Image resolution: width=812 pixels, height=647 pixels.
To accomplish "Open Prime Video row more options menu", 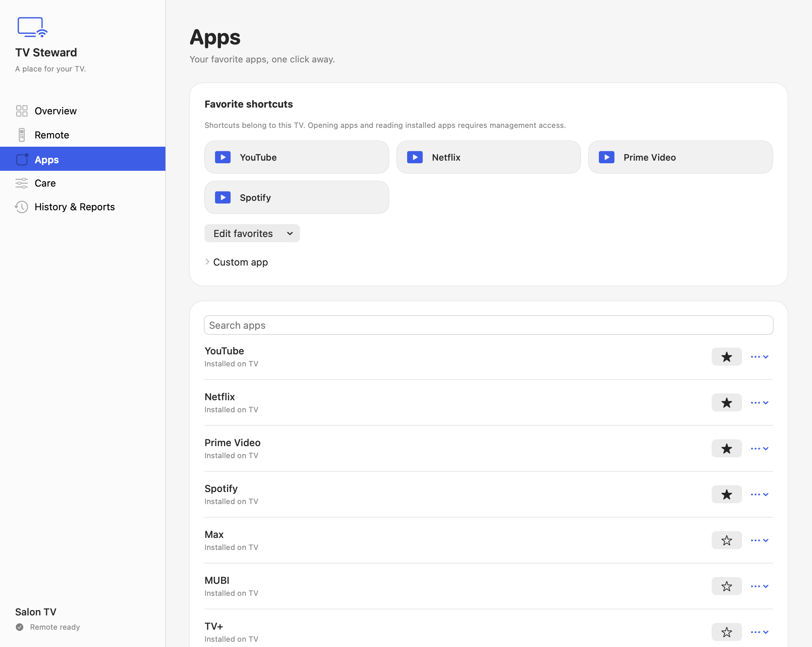I will click(x=759, y=448).
